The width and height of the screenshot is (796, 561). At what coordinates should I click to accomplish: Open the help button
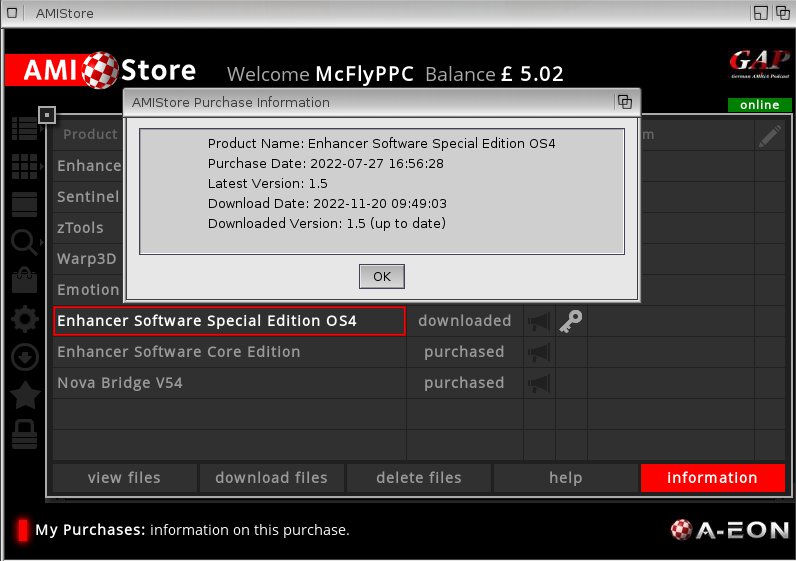coord(566,478)
